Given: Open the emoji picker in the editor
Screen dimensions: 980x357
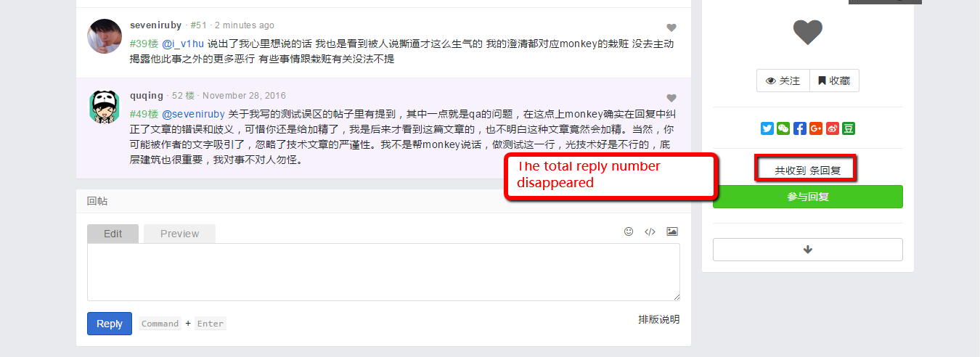Looking at the screenshot, I should pos(629,231).
